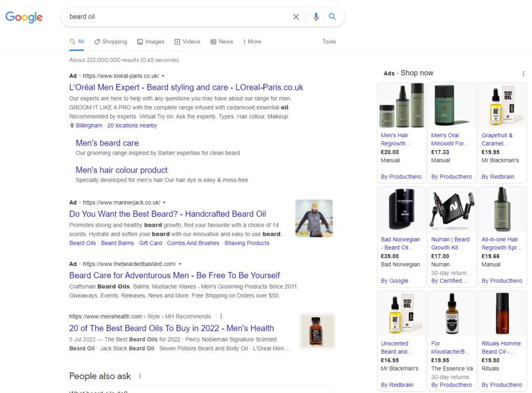Open 20 of The Best Beard Oils article
The image size is (532, 393).
(171, 329)
